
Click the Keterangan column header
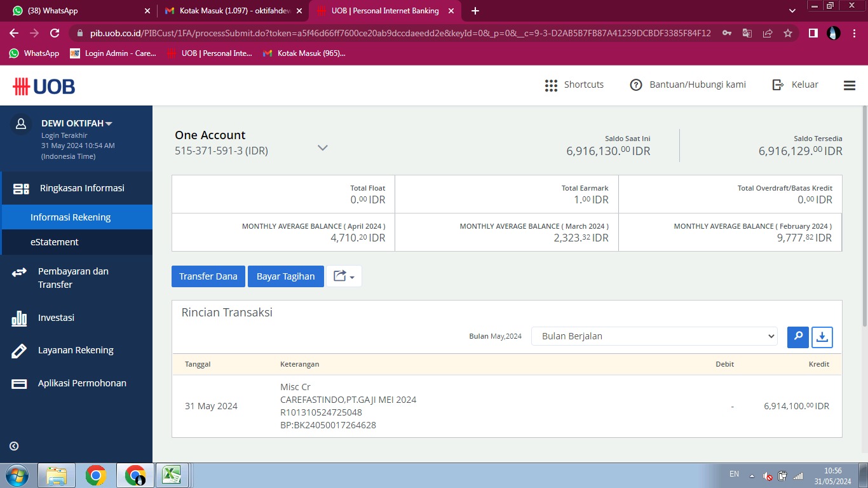tap(300, 364)
